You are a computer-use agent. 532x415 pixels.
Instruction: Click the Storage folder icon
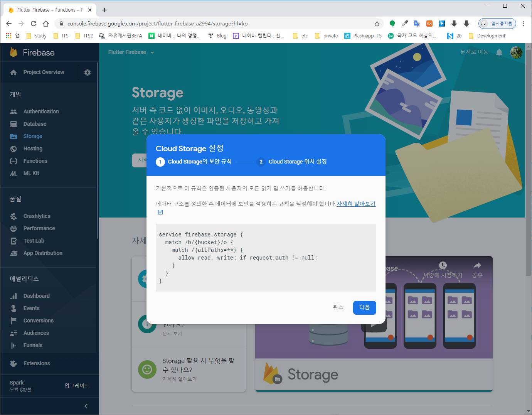[x=13, y=136]
